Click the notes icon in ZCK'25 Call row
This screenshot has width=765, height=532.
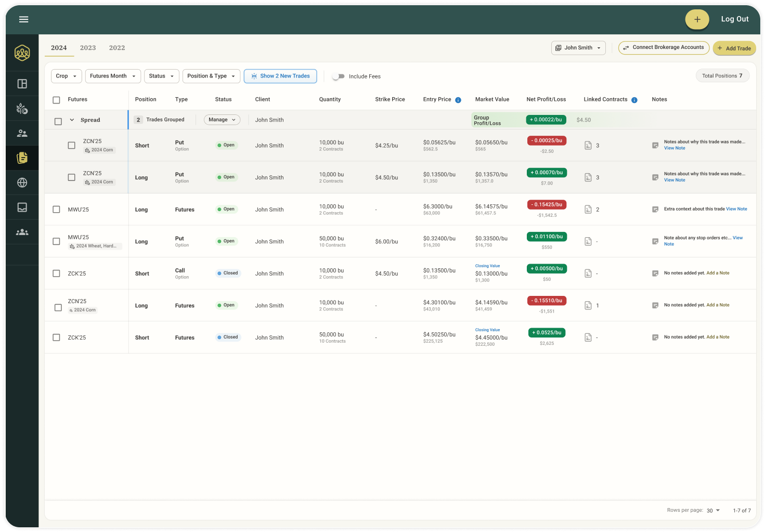pos(655,274)
